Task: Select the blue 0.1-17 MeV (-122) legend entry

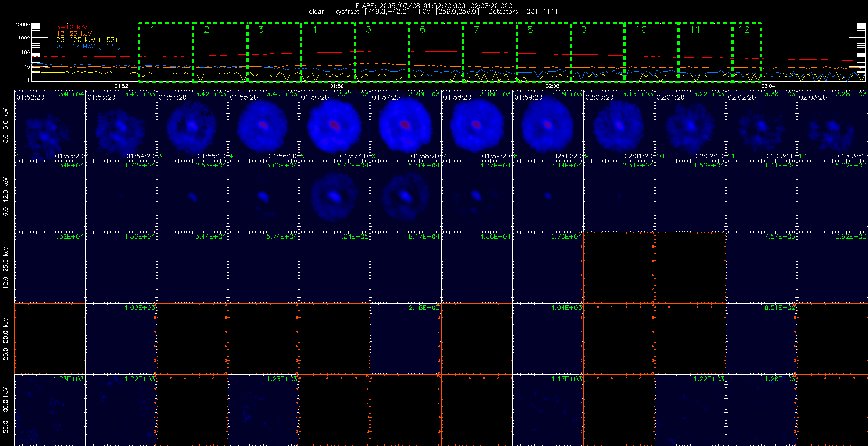Action: point(88,46)
